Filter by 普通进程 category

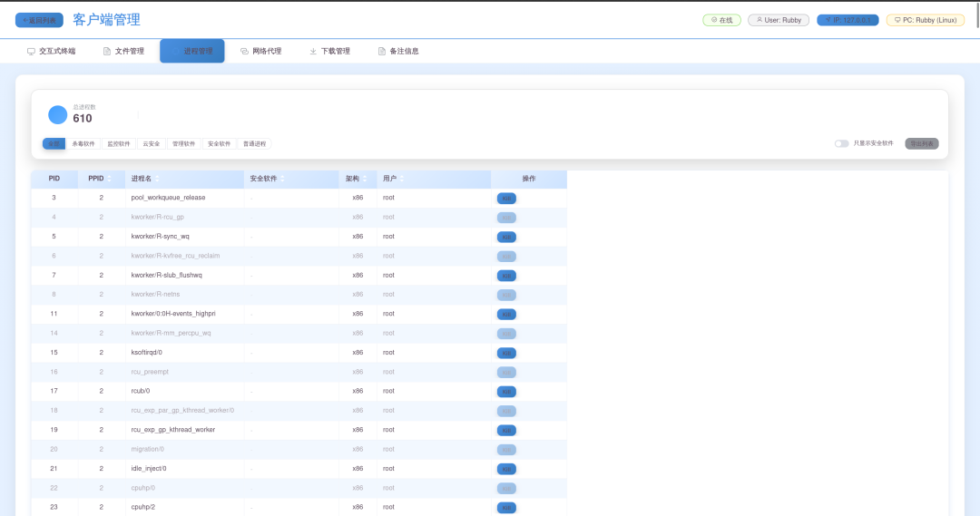(x=254, y=143)
